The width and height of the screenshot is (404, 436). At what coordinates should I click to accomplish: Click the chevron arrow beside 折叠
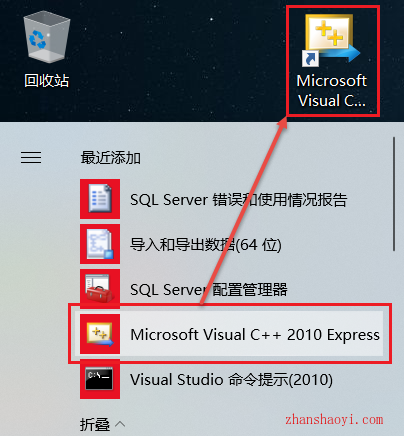point(120,424)
